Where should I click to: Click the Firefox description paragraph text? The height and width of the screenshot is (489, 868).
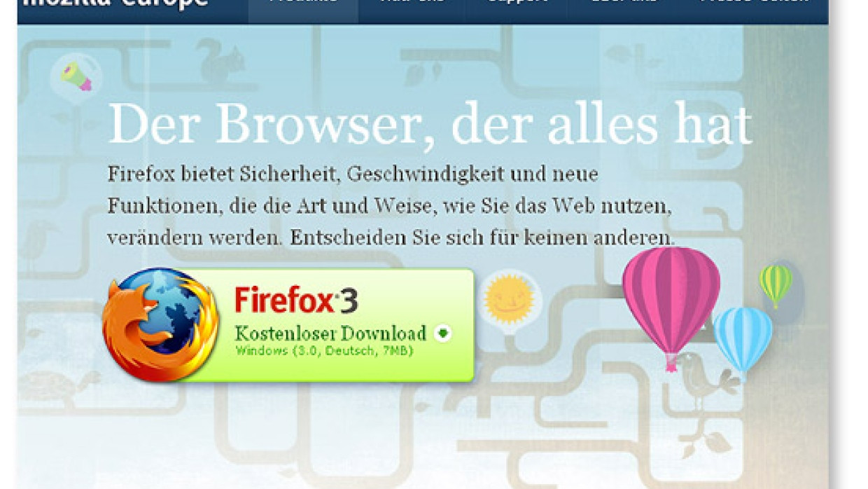click(391, 205)
